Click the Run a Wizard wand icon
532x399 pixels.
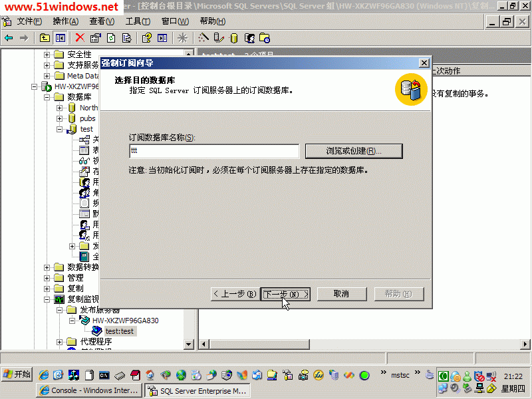click(203, 38)
